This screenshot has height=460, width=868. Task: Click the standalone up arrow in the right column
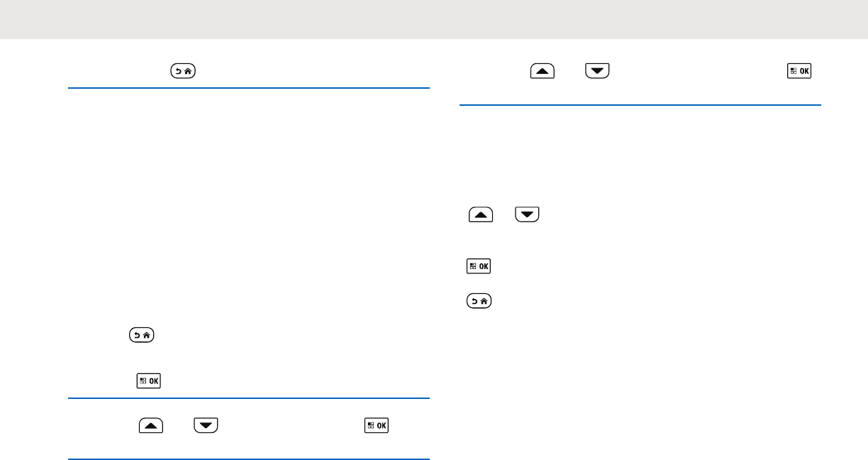pos(481,214)
